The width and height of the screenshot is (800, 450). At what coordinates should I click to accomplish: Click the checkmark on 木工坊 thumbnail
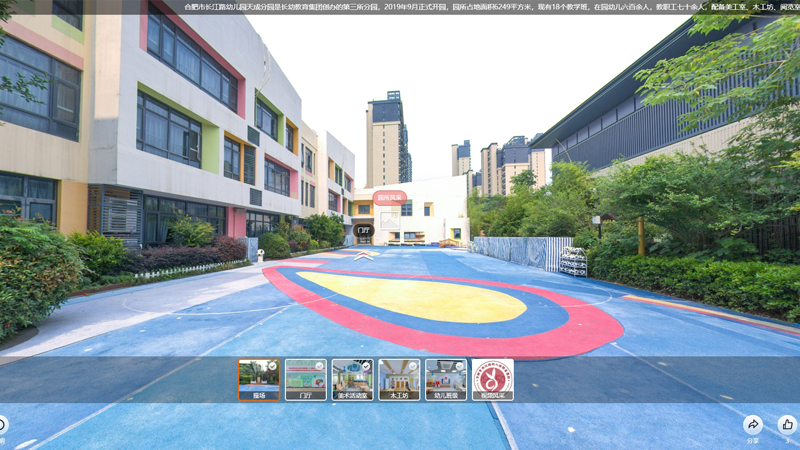coord(414,366)
